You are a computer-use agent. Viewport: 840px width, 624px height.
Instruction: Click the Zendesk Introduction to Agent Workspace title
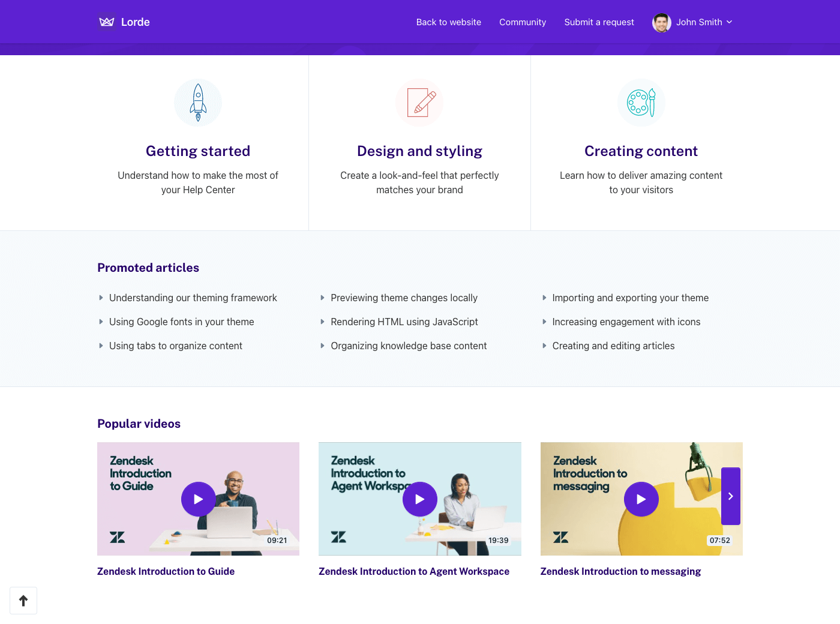pos(414,572)
